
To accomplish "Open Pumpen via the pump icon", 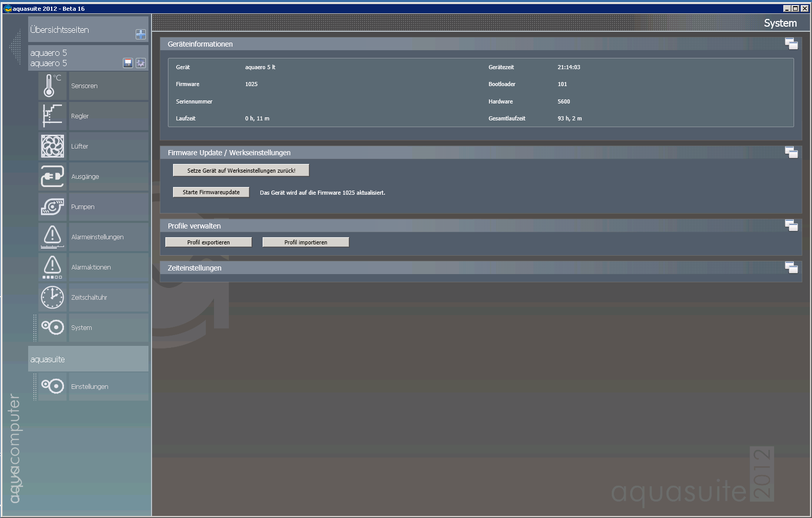I will tap(53, 206).
